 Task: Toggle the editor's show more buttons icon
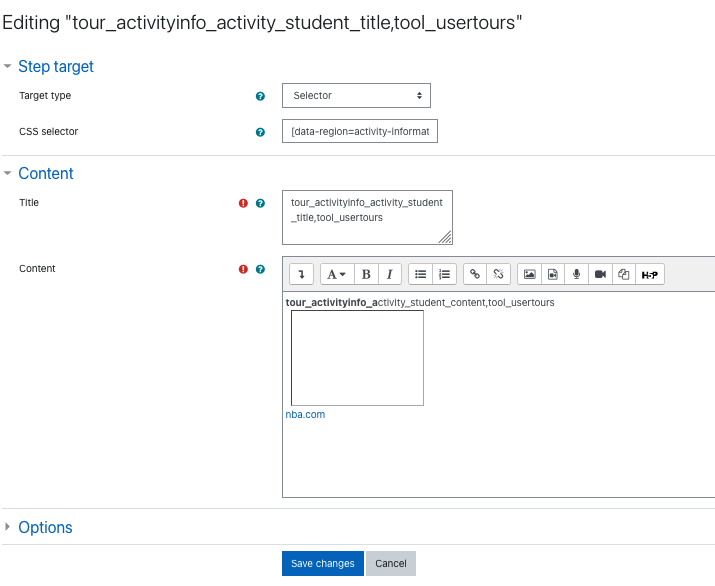tap(301, 274)
